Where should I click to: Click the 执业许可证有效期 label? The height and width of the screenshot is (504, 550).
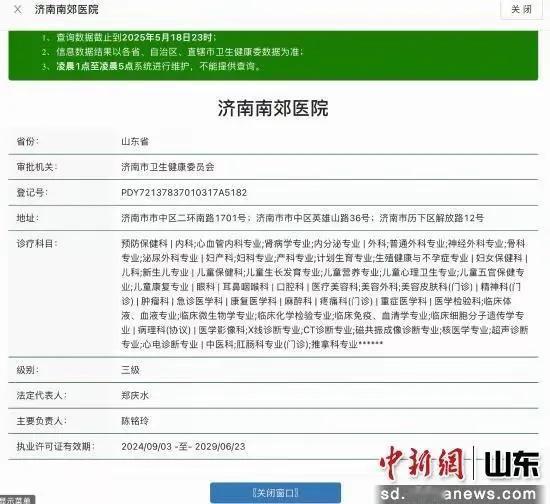pyautogui.click(x=54, y=446)
